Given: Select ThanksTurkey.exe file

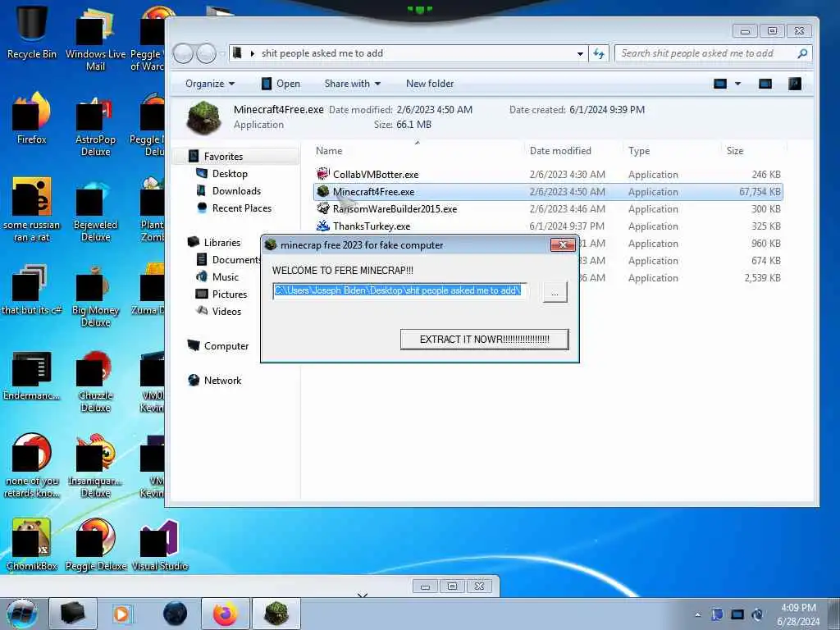Looking at the screenshot, I should tap(549, 226).
